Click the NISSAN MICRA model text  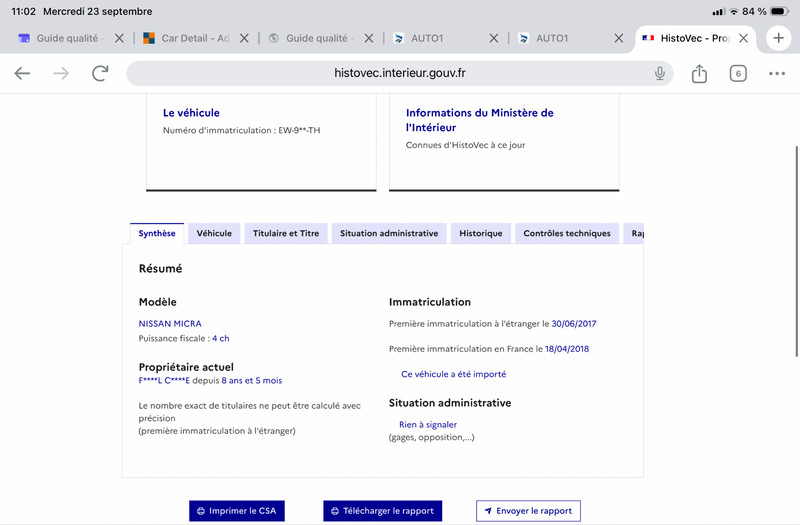(170, 323)
